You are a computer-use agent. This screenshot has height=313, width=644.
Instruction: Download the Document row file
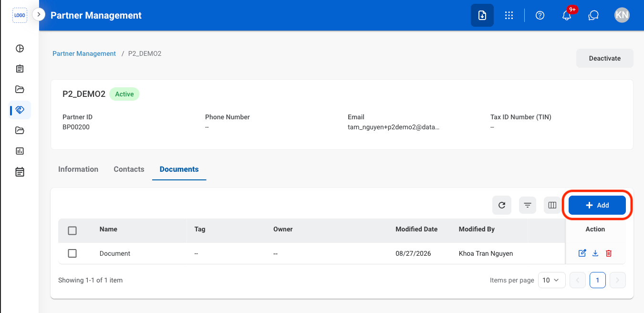click(595, 253)
